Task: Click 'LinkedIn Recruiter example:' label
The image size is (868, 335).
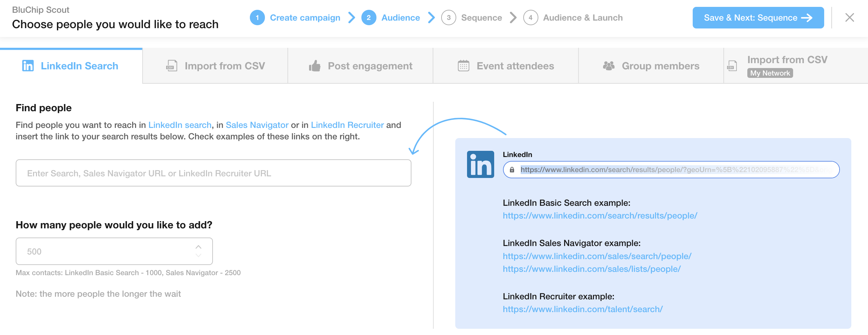Action: point(558,297)
